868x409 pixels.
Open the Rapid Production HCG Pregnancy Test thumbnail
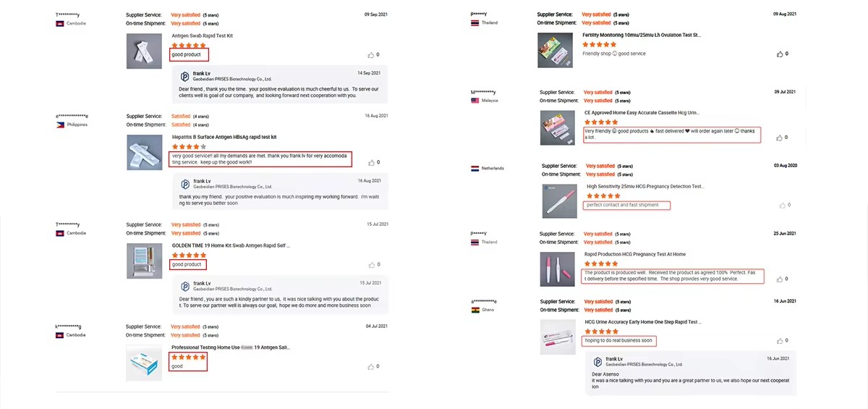[557, 269]
